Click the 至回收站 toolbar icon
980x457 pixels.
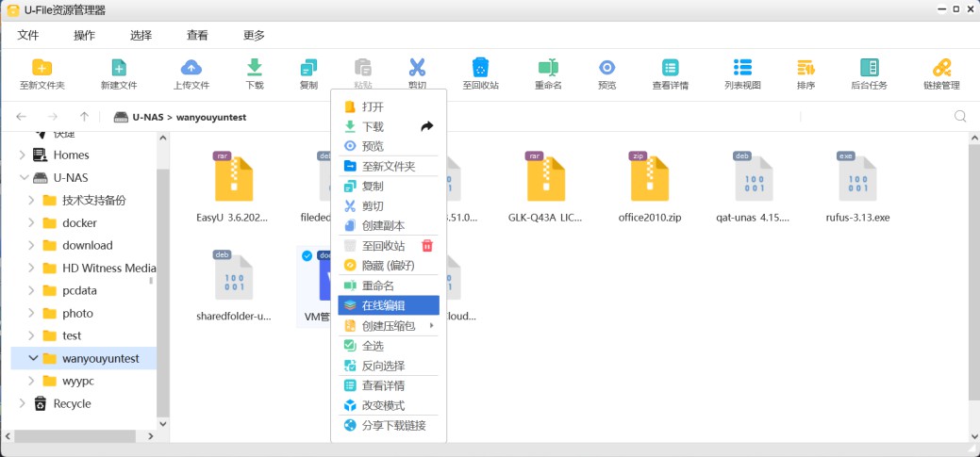pyautogui.click(x=480, y=68)
